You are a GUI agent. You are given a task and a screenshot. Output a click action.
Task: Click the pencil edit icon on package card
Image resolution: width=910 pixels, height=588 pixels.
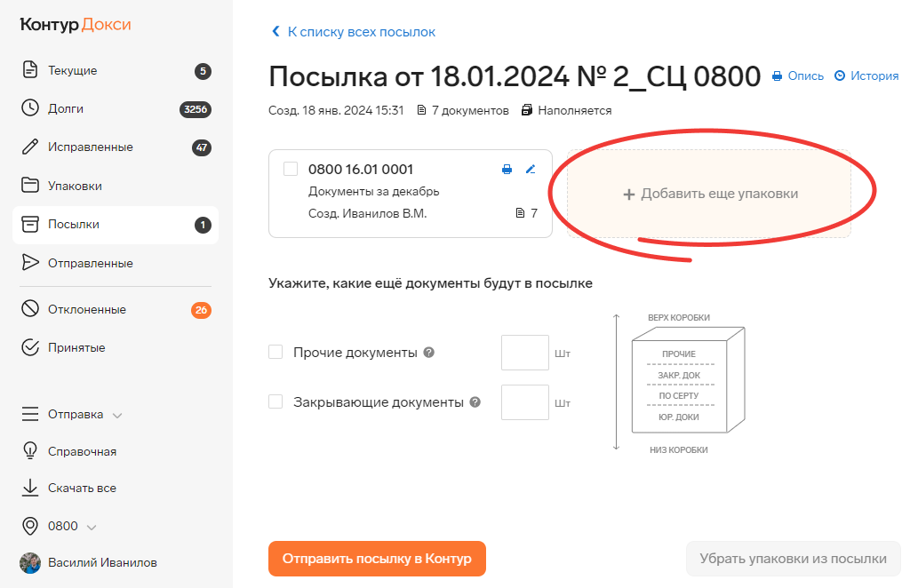(x=531, y=170)
